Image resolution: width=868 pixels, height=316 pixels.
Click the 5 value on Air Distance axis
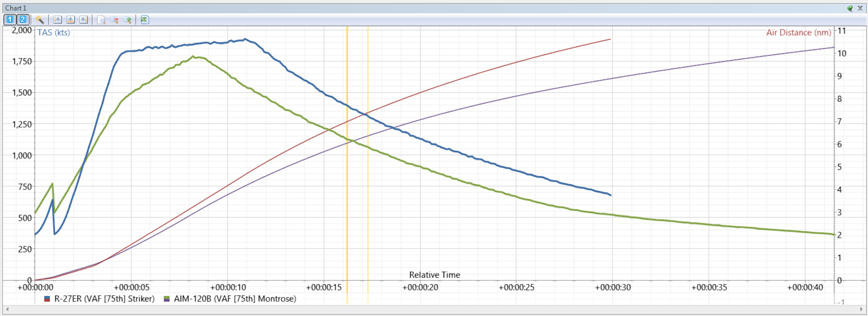[840, 167]
